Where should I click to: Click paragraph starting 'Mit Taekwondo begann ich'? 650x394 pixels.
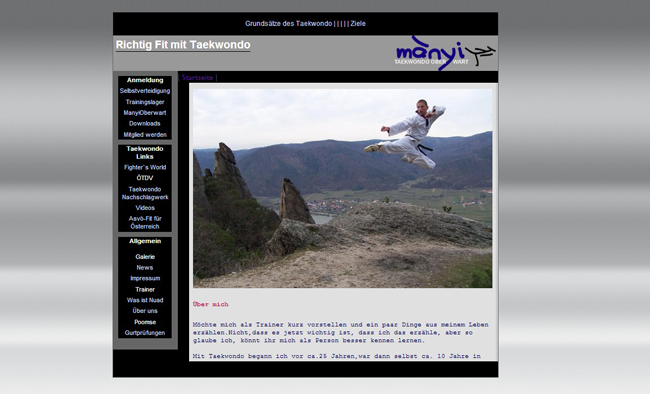337,356
